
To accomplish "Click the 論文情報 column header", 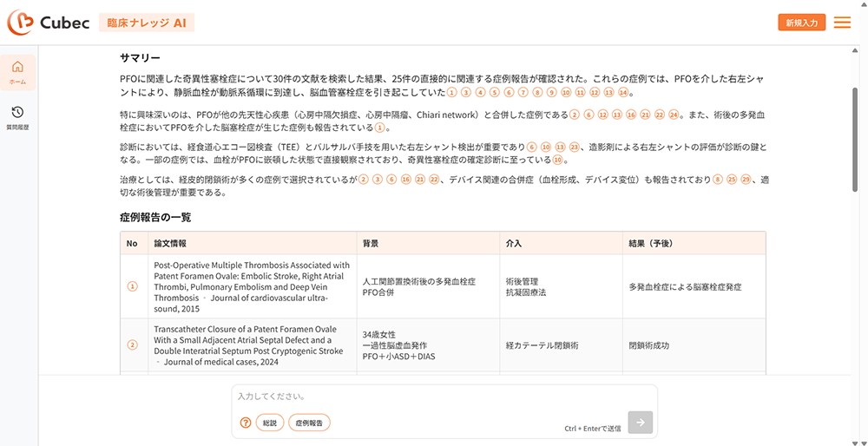I will (x=170, y=243).
